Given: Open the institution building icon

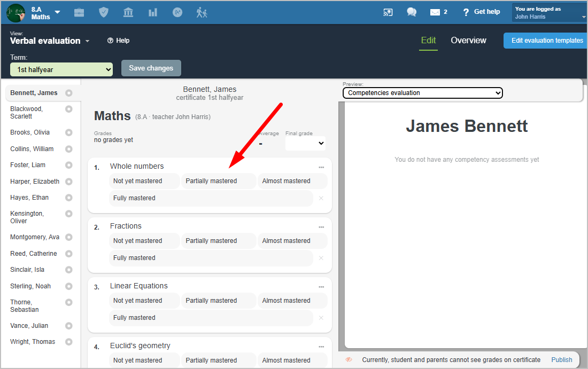Looking at the screenshot, I should (x=128, y=12).
